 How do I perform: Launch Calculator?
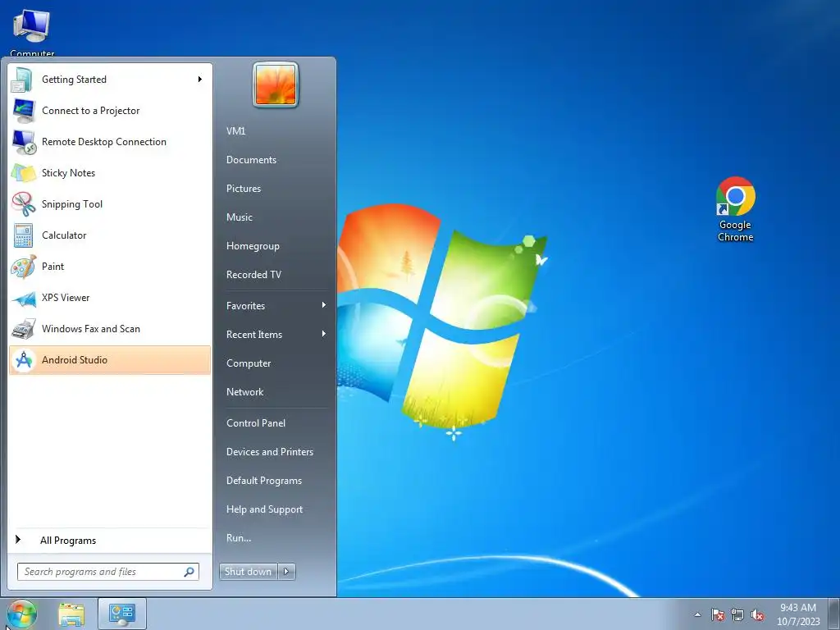click(110, 235)
